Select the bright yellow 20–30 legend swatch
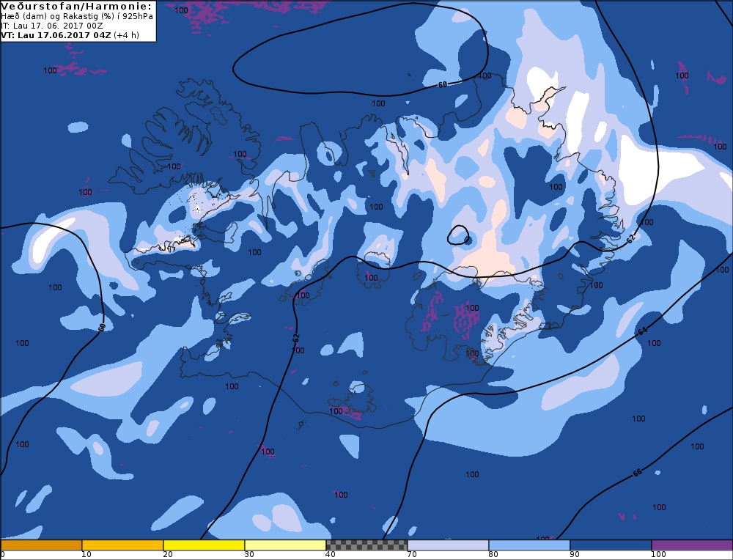This screenshot has height=560, width=733. [204, 545]
